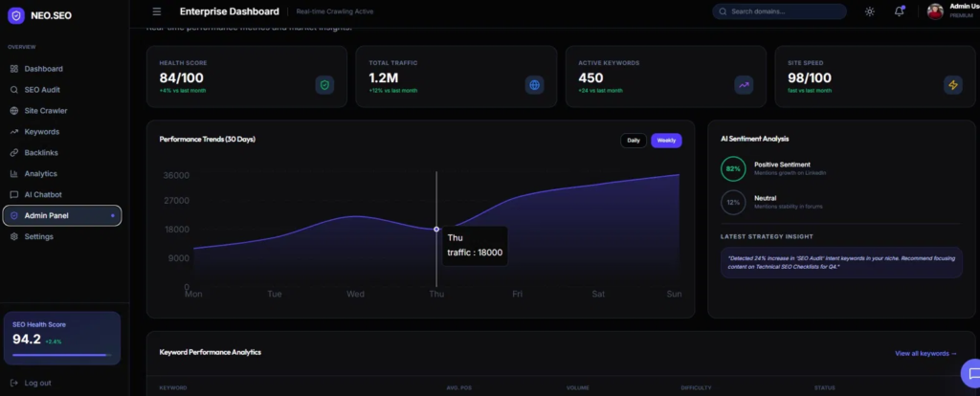
Task: Click the Dashboard grid icon in sidebar
Action: [x=14, y=69]
